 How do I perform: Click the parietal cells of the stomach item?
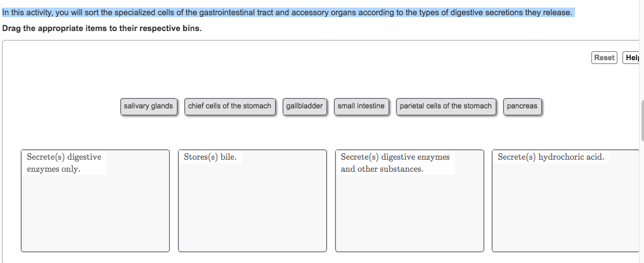[446, 106]
